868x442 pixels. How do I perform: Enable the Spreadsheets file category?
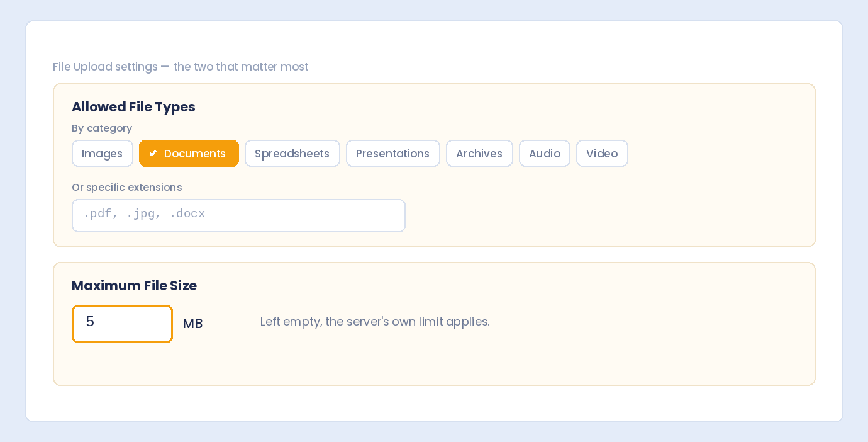point(292,154)
